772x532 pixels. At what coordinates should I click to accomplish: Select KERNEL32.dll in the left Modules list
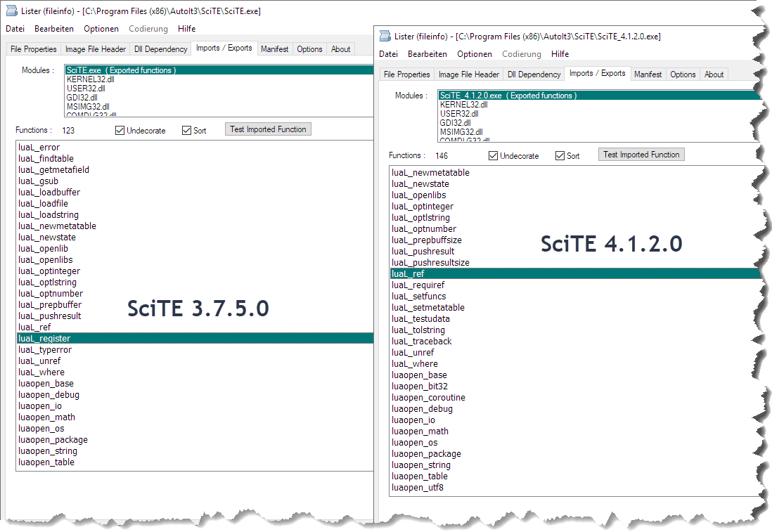tap(90, 79)
